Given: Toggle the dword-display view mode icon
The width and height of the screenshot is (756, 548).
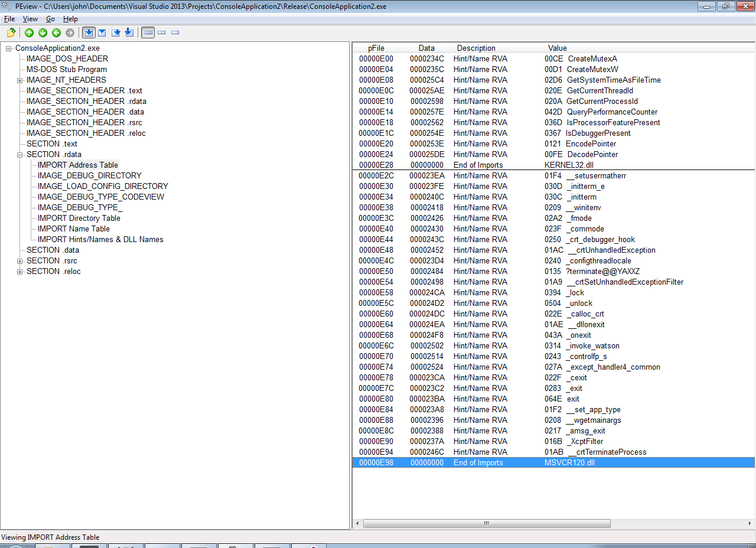Looking at the screenshot, I should coord(174,32).
